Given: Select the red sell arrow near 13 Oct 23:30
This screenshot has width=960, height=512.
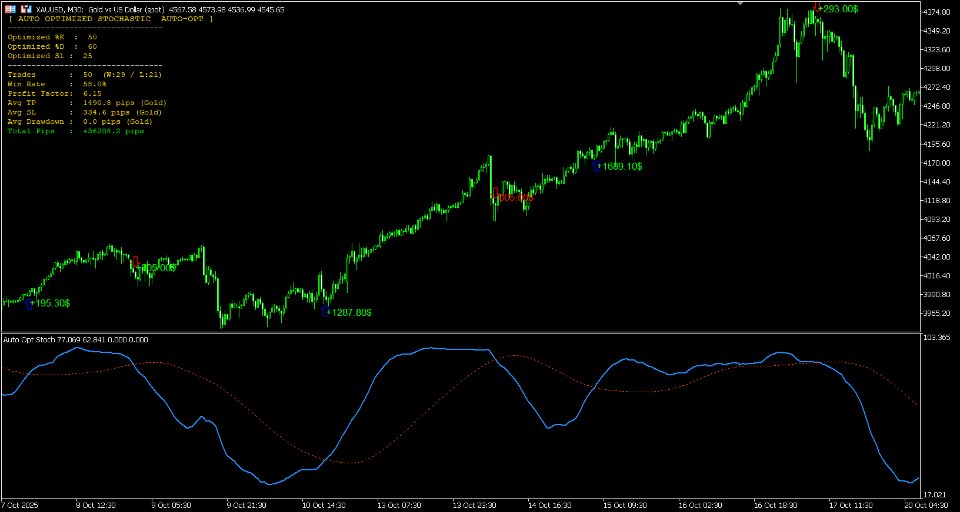Looking at the screenshot, I should (x=495, y=192).
